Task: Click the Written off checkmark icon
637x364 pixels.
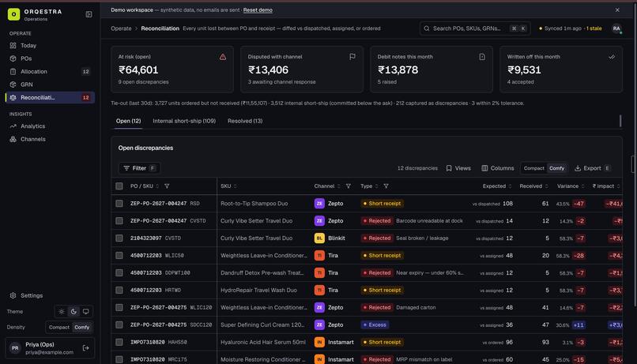Action: click(x=612, y=57)
